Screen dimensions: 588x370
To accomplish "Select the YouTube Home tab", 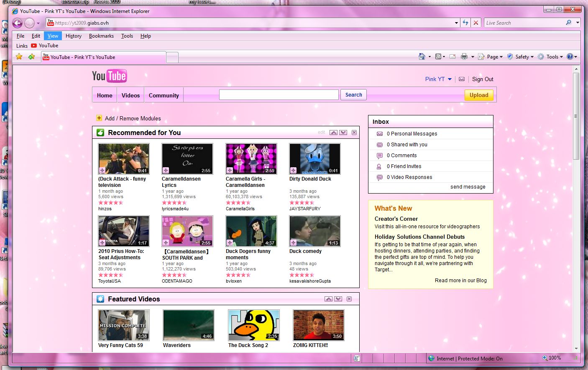I will coord(105,95).
